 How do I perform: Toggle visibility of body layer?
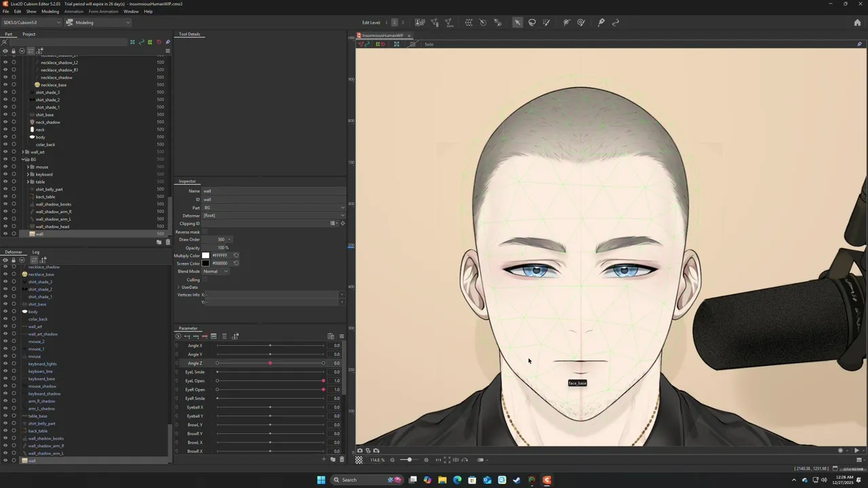pos(5,137)
